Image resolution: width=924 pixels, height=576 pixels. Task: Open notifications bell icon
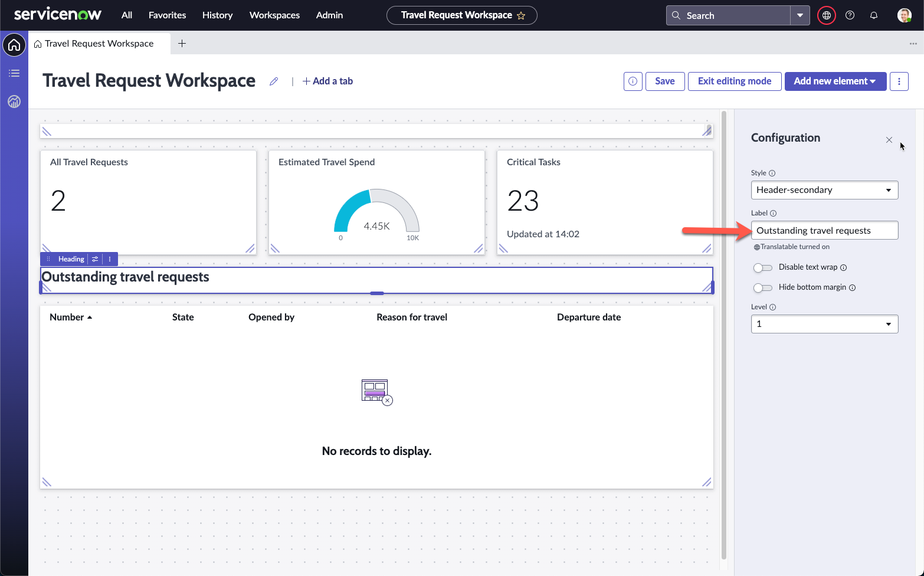point(874,15)
